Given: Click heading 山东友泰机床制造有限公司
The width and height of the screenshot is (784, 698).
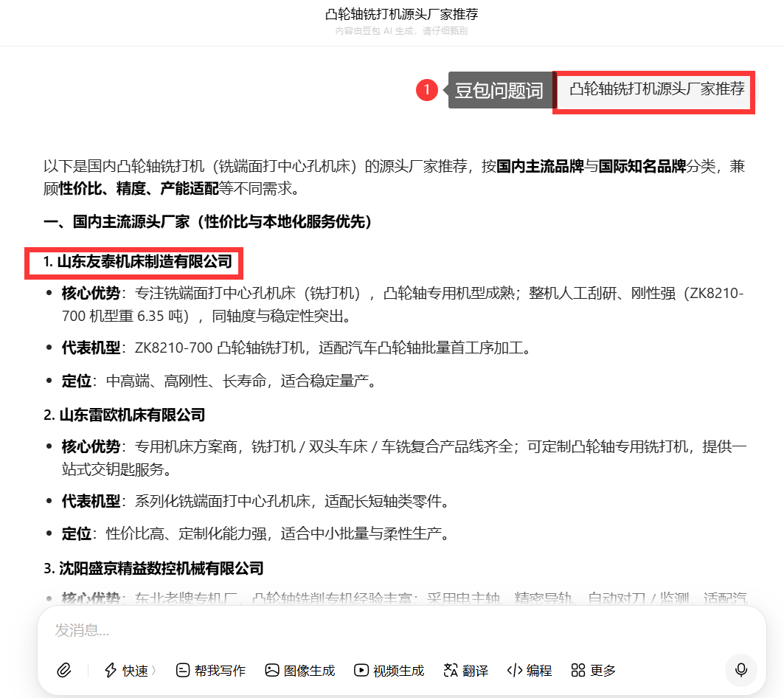Looking at the screenshot, I should click(x=145, y=262).
